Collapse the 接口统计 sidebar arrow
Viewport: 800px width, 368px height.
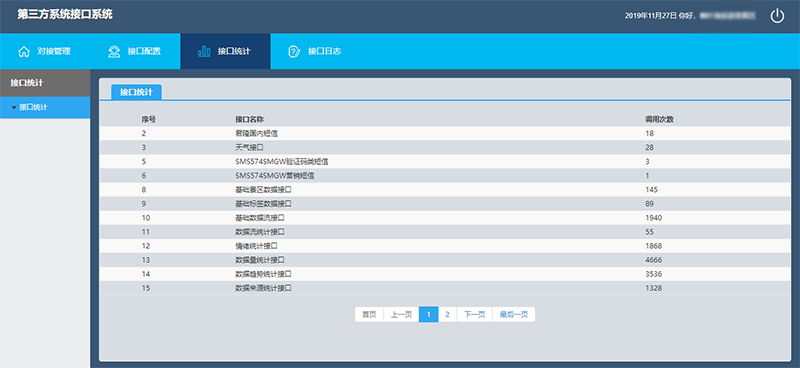tap(14, 108)
